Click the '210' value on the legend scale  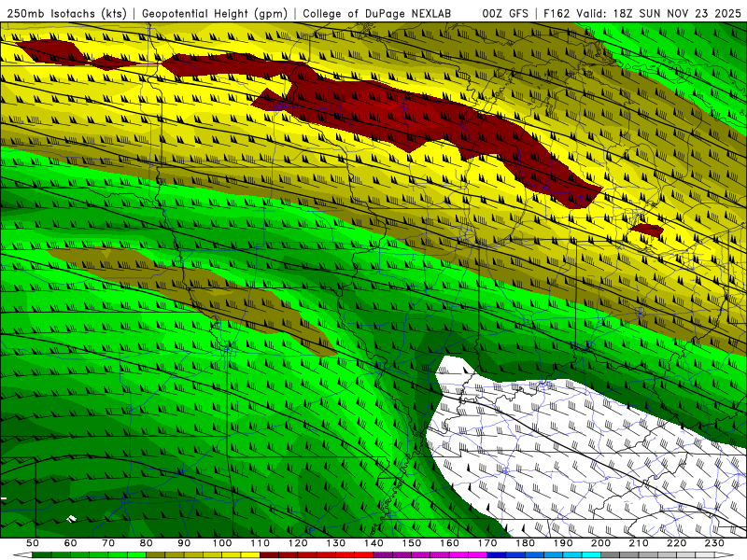tap(640, 543)
